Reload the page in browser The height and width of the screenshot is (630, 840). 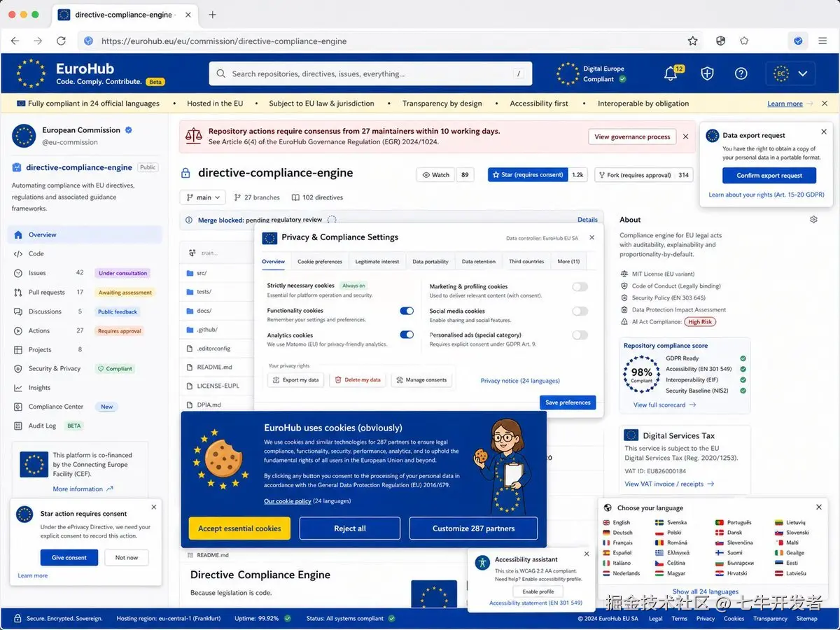(61, 41)
